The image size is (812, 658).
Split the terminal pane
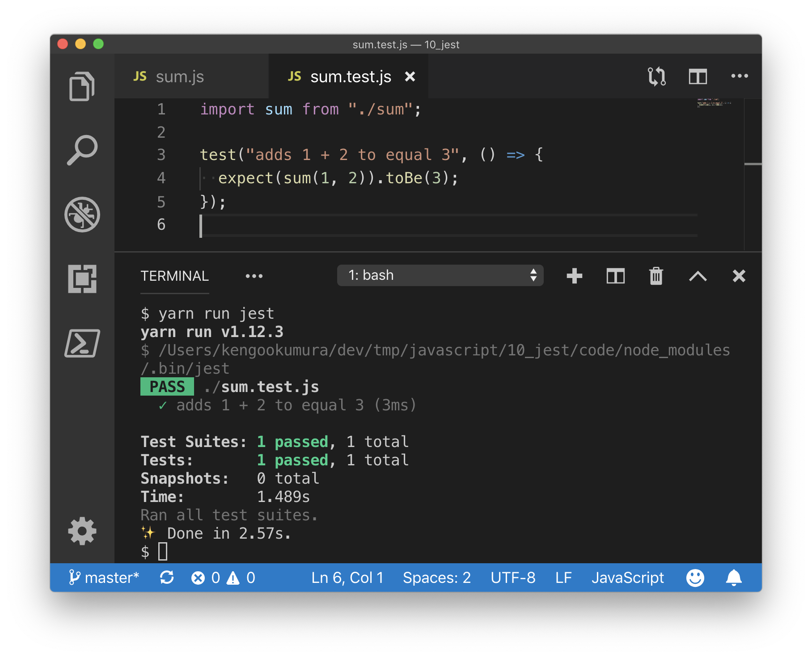[615, 276]
